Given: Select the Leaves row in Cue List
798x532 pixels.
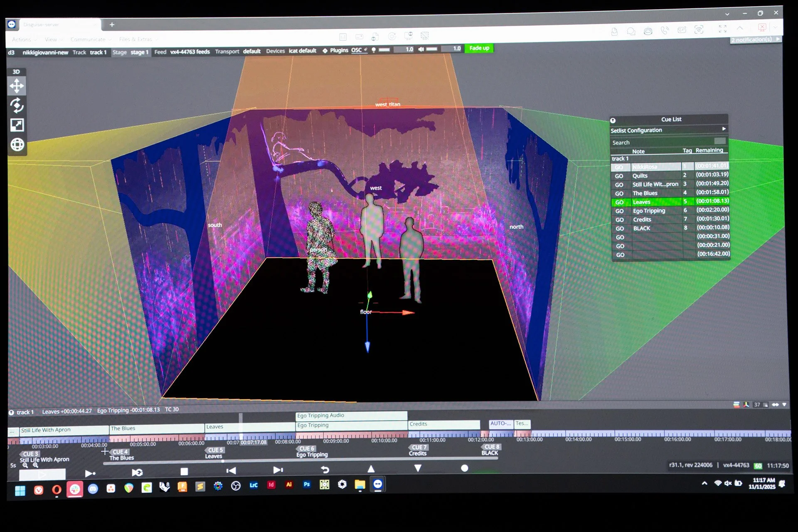Looking at the screenshot, I should [x=670, y=202].
